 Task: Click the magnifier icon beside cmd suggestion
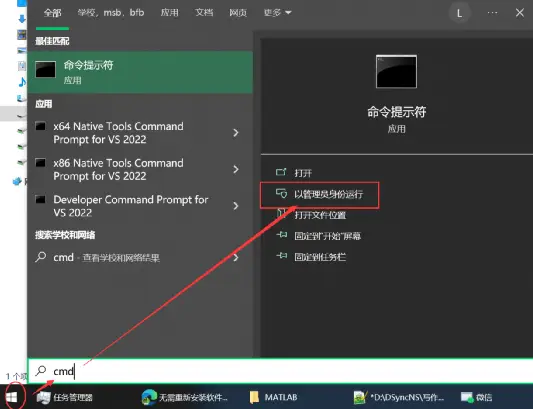point(41,257)
